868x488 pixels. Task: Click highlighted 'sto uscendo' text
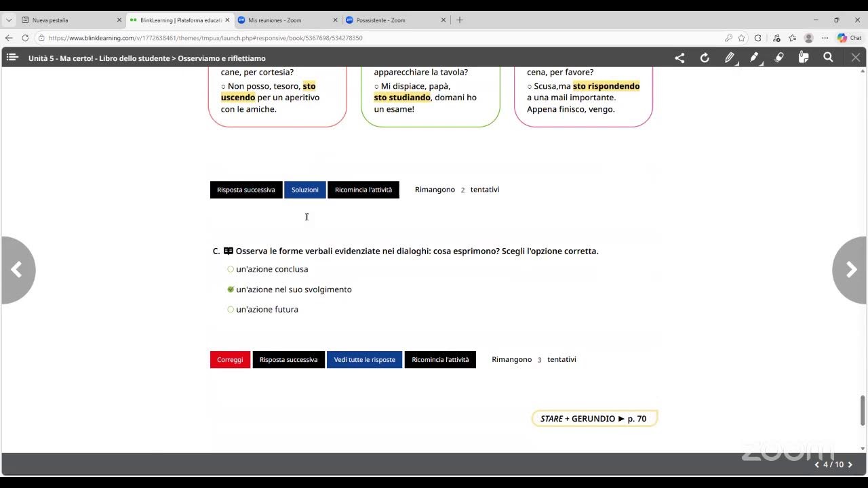[269, 91]
